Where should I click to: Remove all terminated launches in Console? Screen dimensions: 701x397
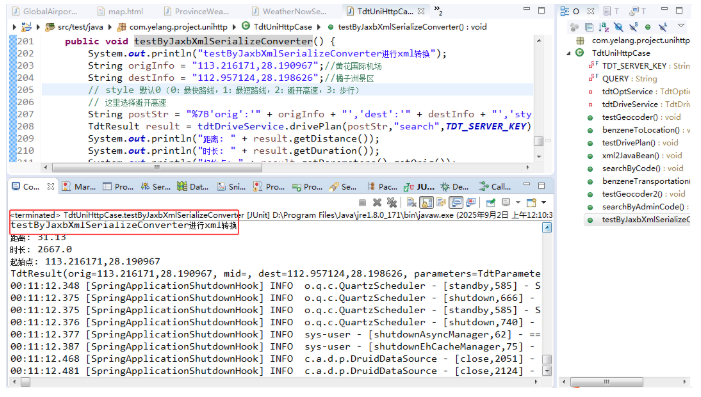click(392, 203)
